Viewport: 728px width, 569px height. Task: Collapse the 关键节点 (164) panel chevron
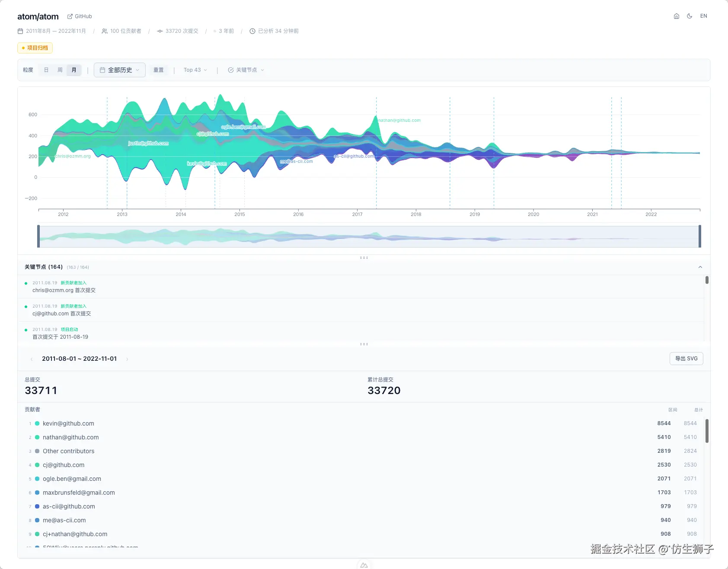700,267
